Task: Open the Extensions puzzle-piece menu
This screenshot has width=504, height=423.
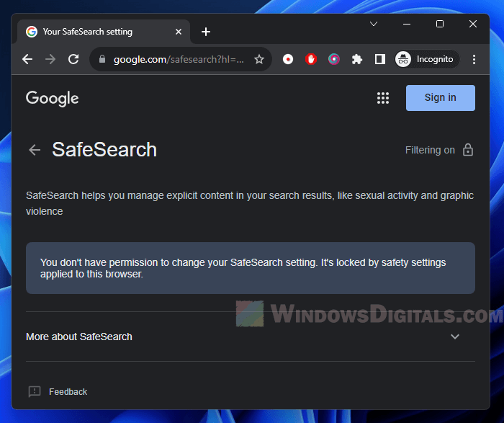Action: (x=357, y=59)
